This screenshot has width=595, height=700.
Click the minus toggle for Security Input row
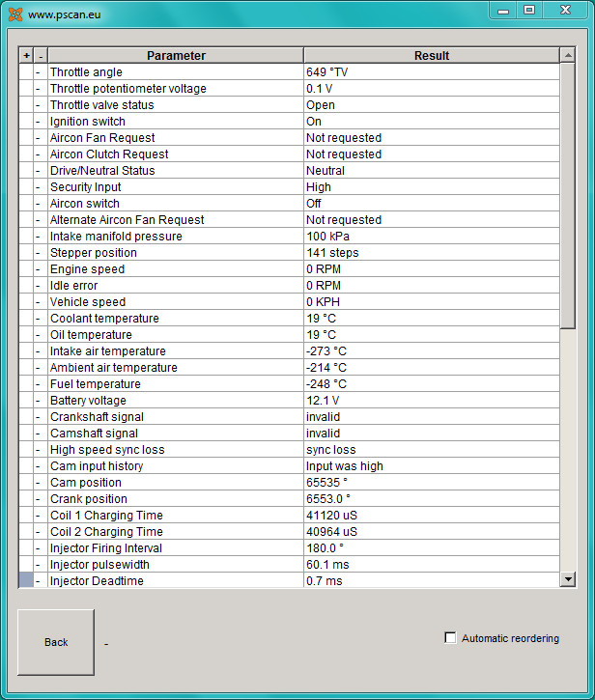(41, 186)
